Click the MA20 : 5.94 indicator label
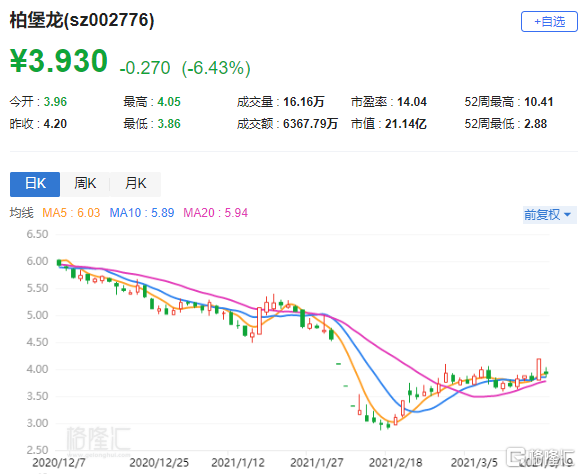This screenshot has height=474, width=581. 216,213
